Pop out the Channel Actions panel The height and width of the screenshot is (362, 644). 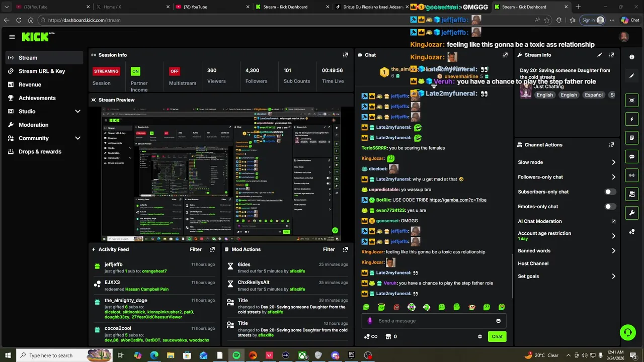612,145
